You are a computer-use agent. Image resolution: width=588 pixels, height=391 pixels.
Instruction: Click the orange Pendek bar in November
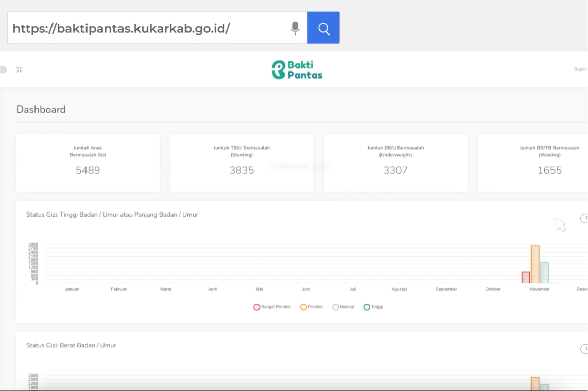[535, 264]
